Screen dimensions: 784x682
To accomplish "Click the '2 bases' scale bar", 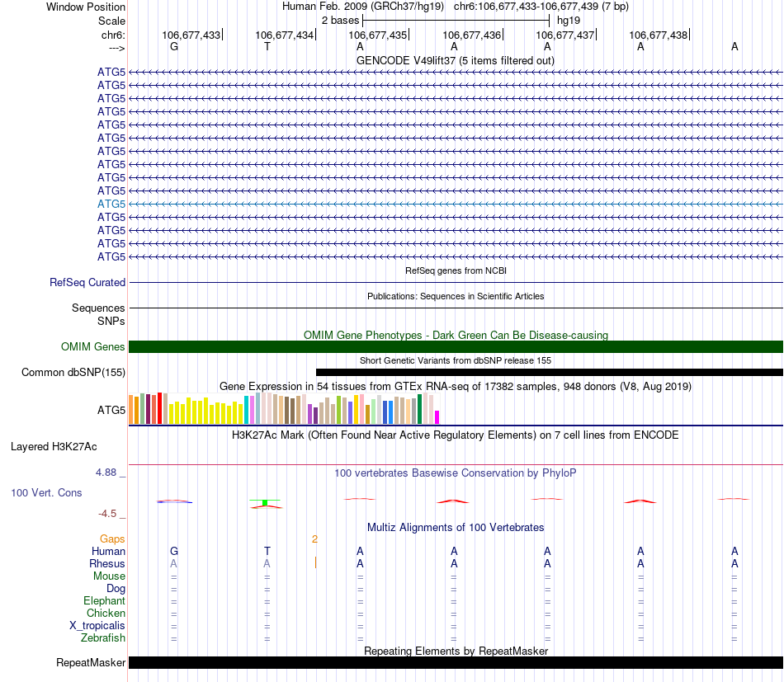I will coord(456,21).
